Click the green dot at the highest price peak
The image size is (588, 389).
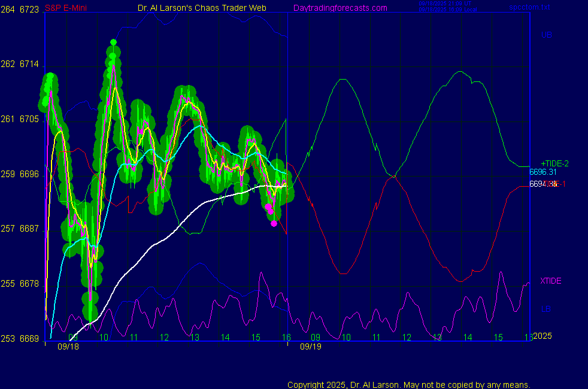[x=113, y=42]
